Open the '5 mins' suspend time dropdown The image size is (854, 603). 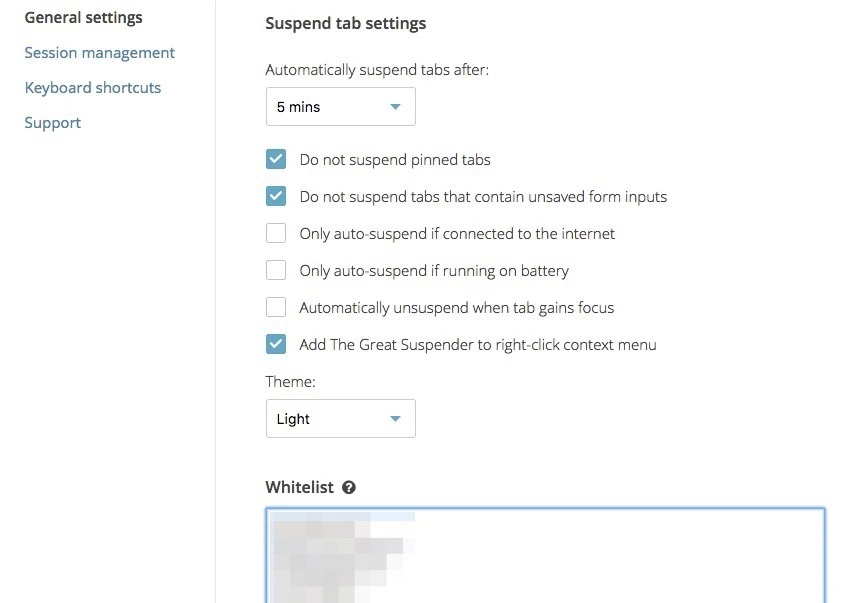pyautogui.click(x=340, y=107)
